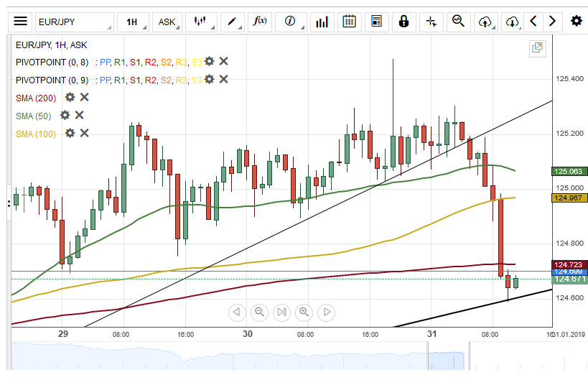Expand the 1H timeframe dropdown
Screen dimensions: 588x380
click(134, 22)
